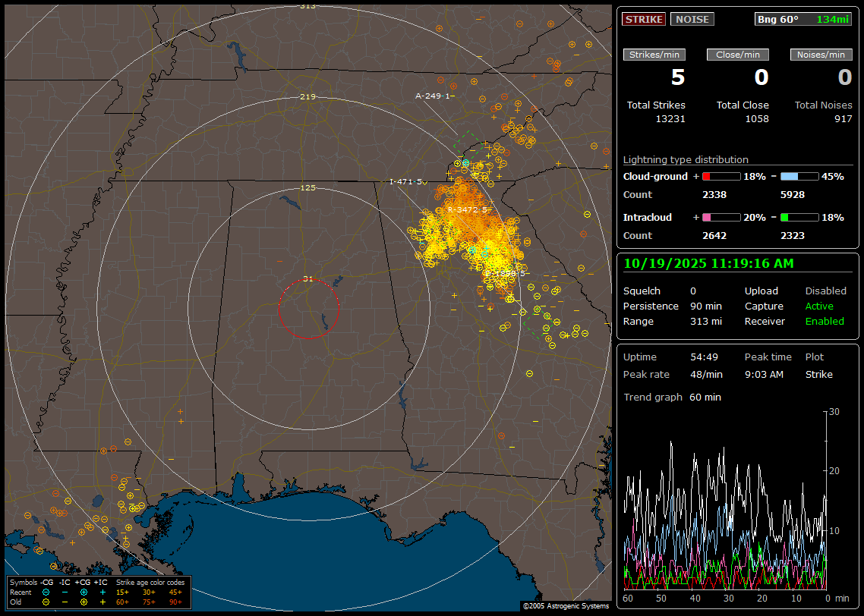
Task: Click the recent +IC cyan plus symbol
Action: click(x=102, y=592)
